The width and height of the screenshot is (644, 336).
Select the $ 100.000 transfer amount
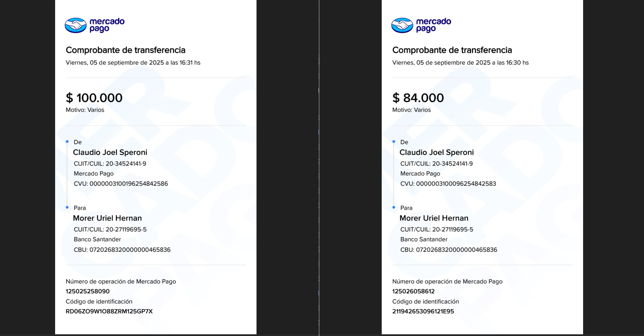tap(94, 98)
